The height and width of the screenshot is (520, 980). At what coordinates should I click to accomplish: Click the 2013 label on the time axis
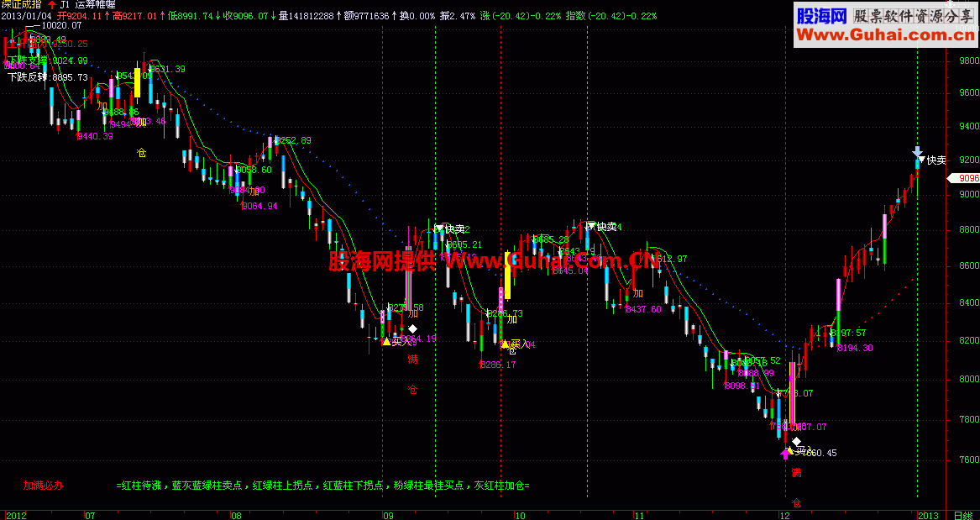[928, 516]
